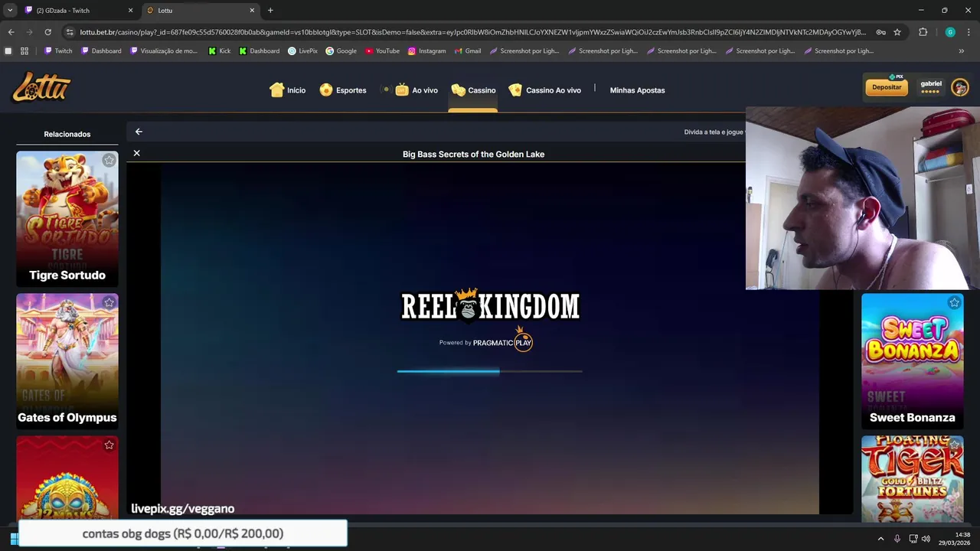Click the address bar URL
The width and height of the screenshot is (980, 551).
(472, 32)
